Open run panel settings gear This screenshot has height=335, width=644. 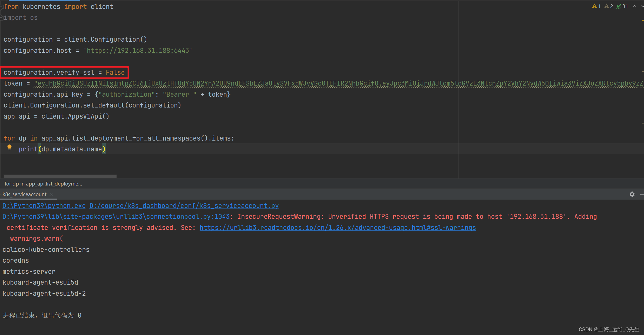632,194
